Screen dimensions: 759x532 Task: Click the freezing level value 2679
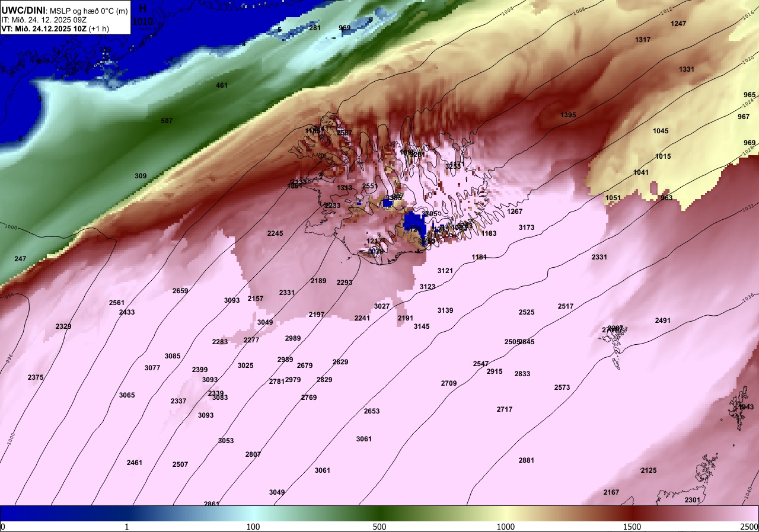(305, 366)
